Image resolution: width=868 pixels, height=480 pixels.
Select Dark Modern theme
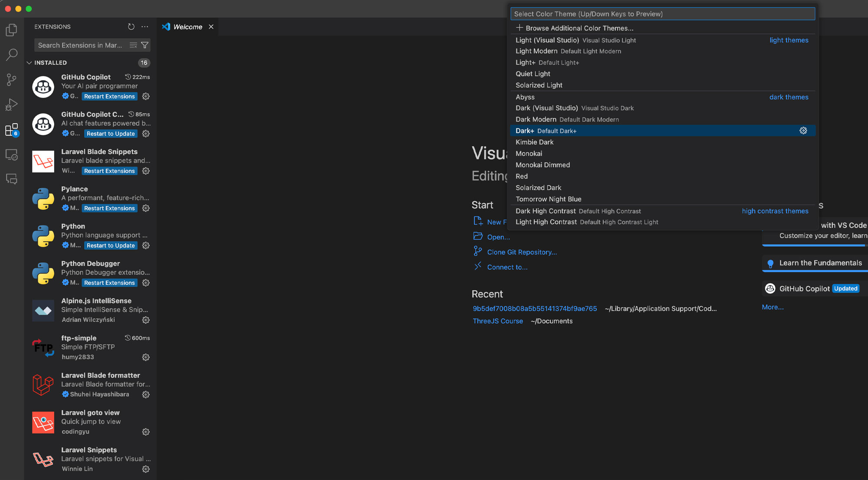point(663,119)
